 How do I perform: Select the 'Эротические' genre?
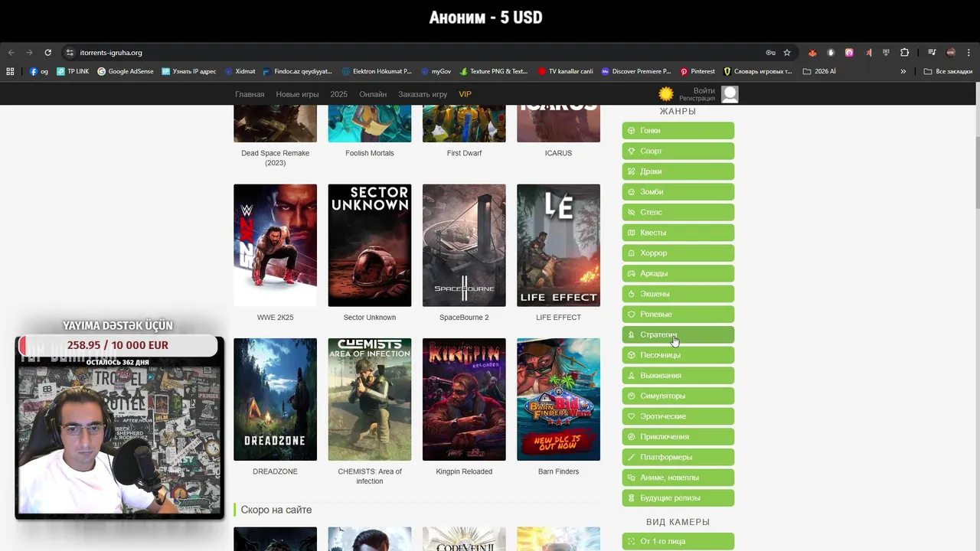678,416
